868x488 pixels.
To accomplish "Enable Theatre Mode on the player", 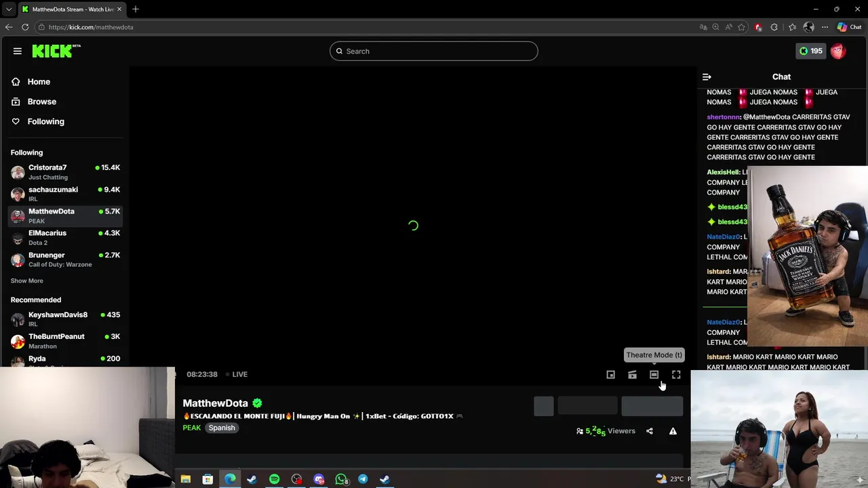I will pyautogui.click(x=654, y=375).
